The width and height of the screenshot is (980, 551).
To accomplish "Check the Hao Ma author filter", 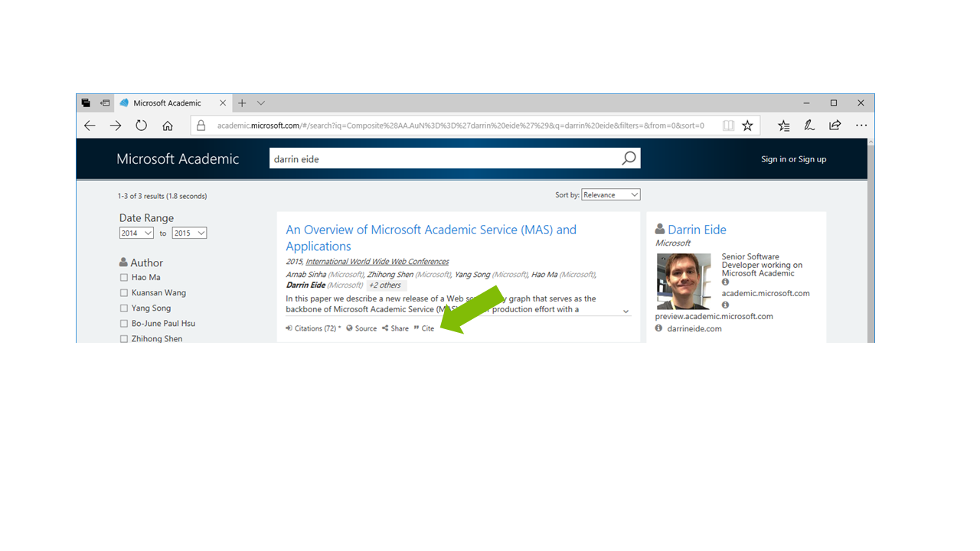I will click(124, 278).
